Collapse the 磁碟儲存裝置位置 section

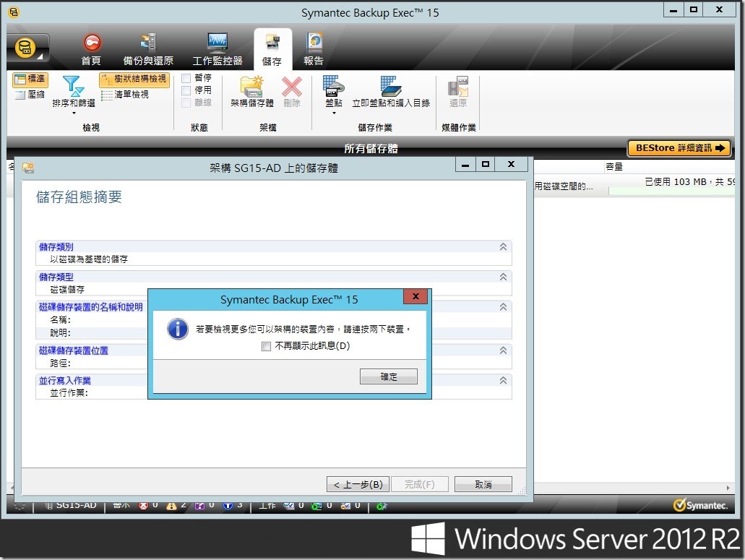coord(503,350)
